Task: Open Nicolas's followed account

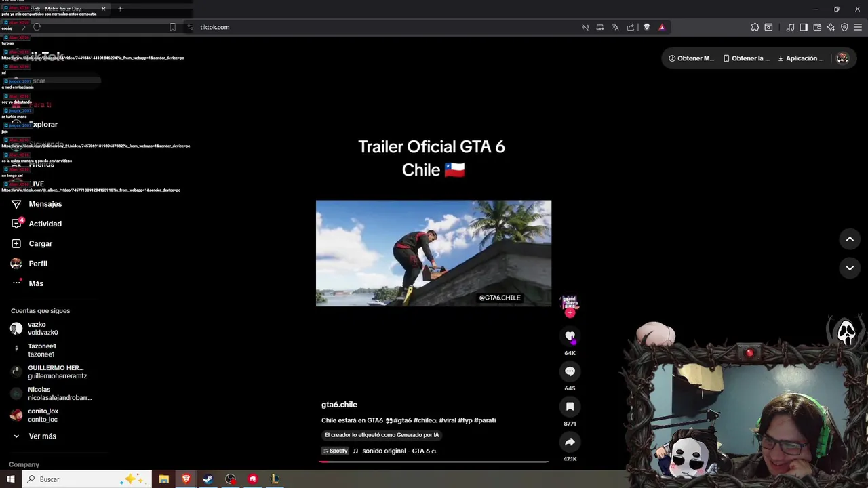Action: 51,394
